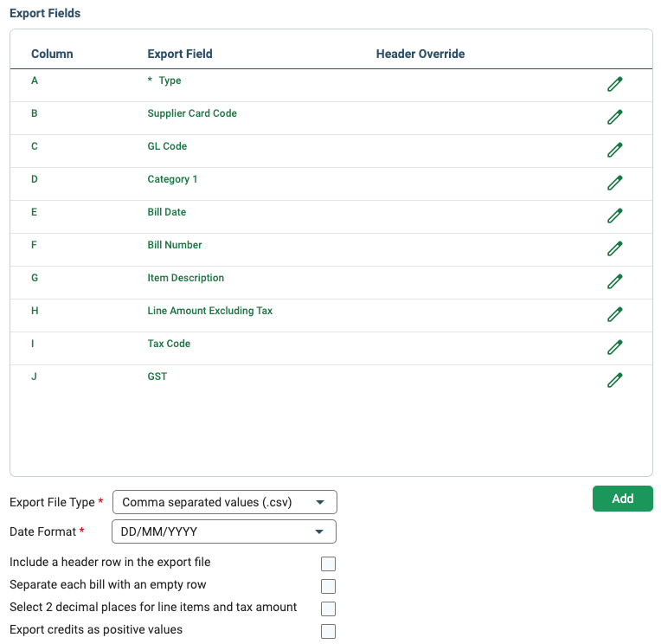Screen dimensions: 661x644
Task: Edit the Bill Date export field
Action: pyautogui.click(x=614, y=216)
